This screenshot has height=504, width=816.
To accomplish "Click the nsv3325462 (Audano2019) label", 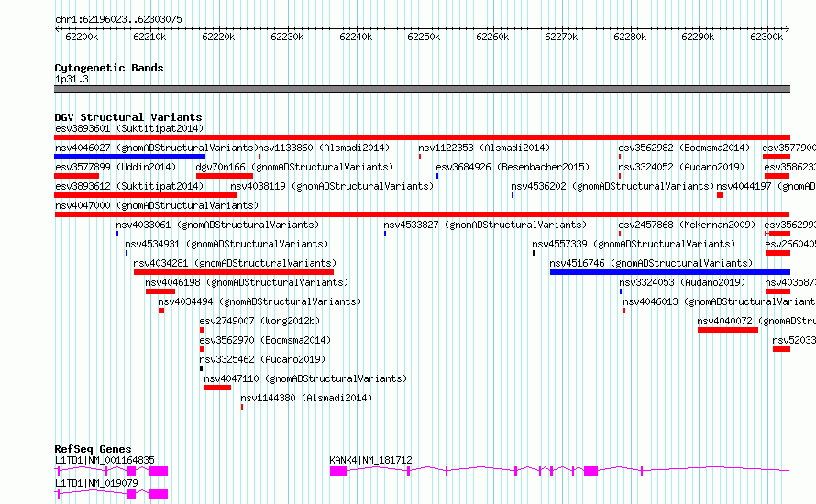I will (x=262, y=359).
